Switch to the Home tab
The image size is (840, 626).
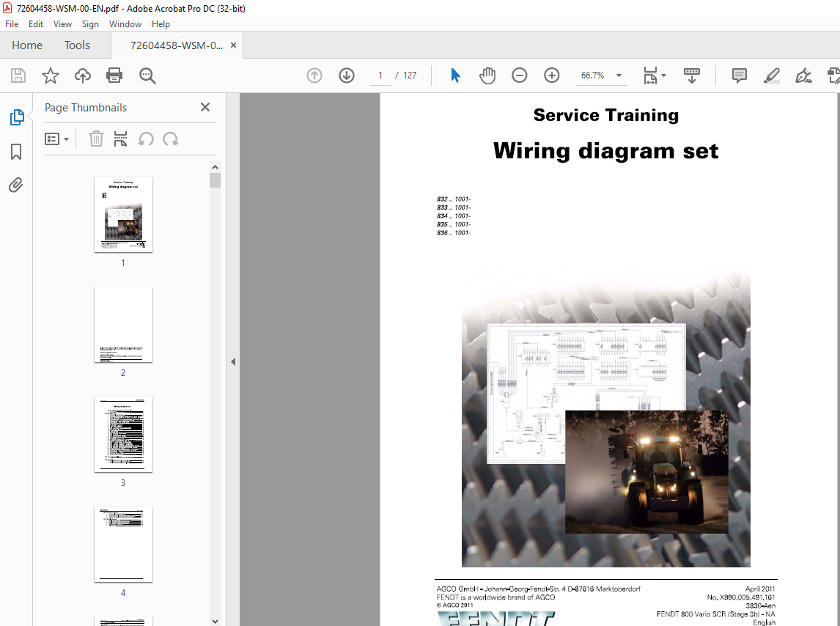[x=27, y=45]
